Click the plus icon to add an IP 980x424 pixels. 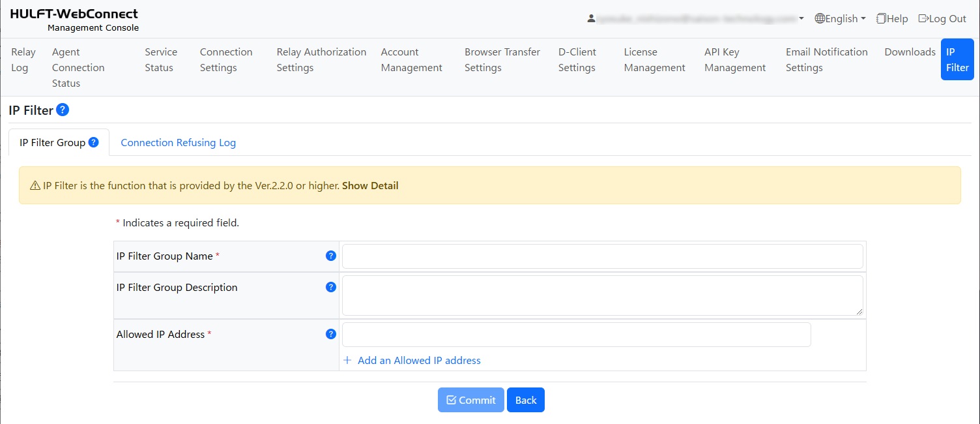coord(347,360)
